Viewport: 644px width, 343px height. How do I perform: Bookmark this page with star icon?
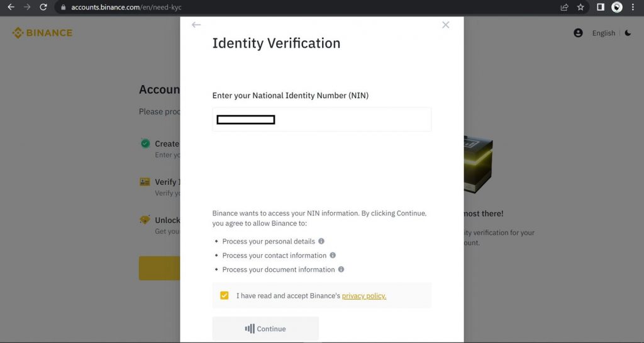point(580,7)
